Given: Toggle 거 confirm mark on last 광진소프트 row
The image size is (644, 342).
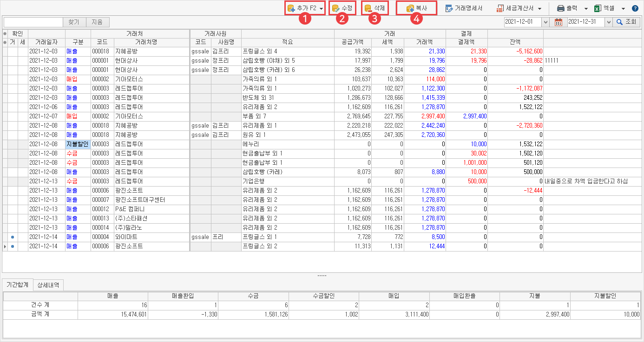Looking at the screenshot, I should point(13,246).
